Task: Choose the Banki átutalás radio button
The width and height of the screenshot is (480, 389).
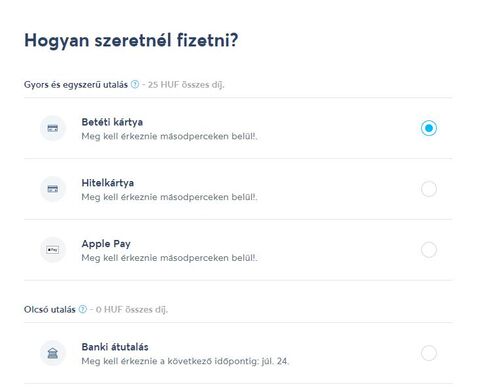Action: (x=429, y=353)
